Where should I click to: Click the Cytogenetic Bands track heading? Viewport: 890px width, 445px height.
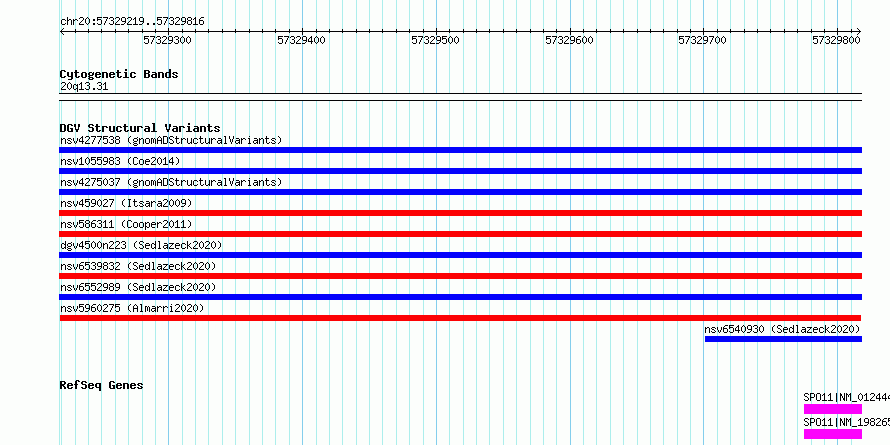coord(119,74)
